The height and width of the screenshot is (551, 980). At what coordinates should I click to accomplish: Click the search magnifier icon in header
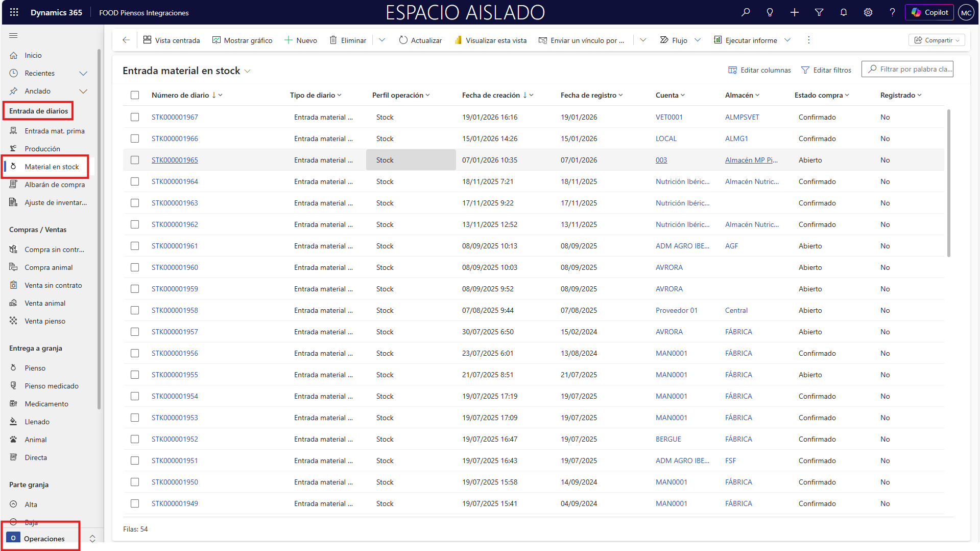pos(746,12)
